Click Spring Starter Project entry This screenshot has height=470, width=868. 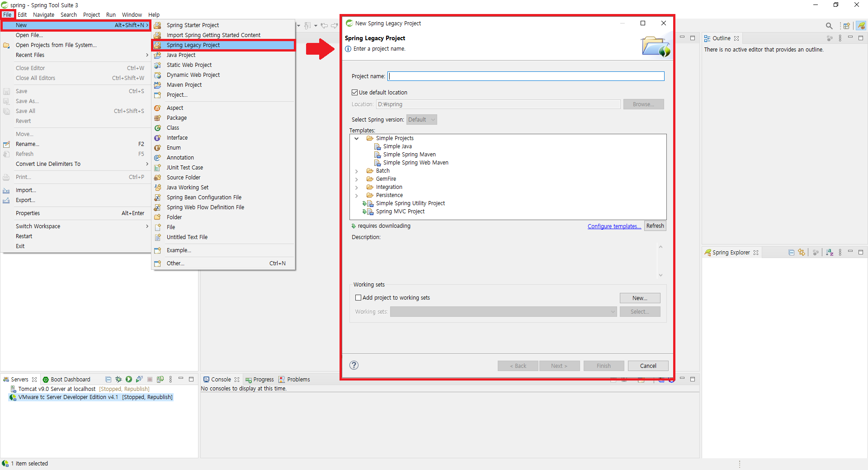tap(223, 25)
